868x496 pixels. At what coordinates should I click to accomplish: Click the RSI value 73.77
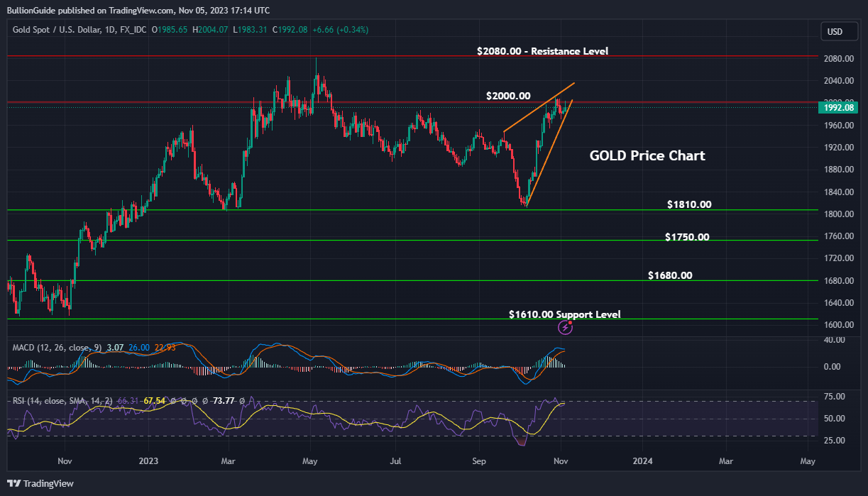224,401
